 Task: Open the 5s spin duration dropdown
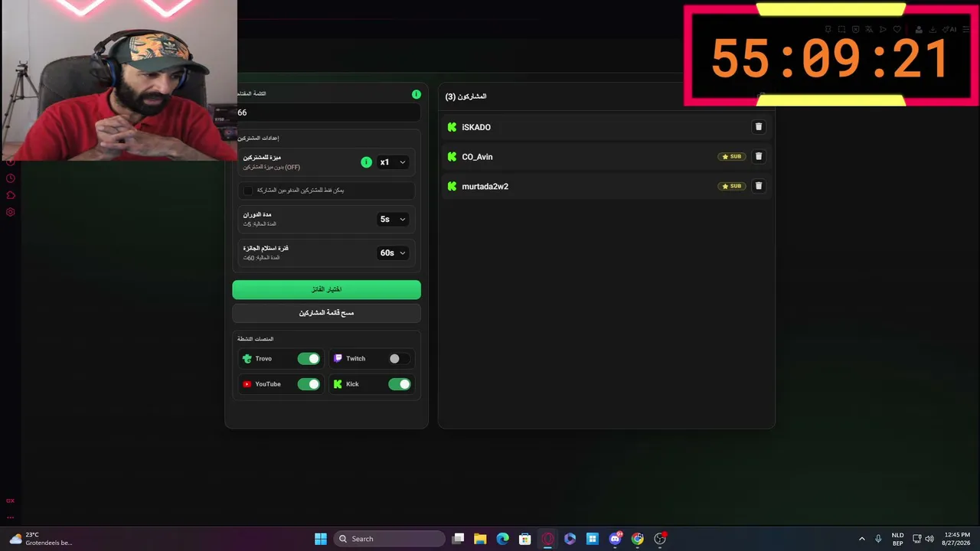393,219
